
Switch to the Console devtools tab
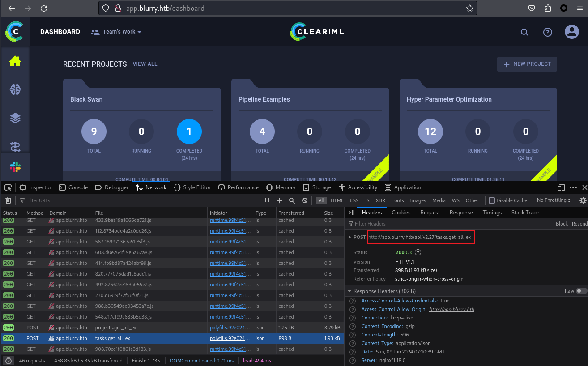pos(73,187)
